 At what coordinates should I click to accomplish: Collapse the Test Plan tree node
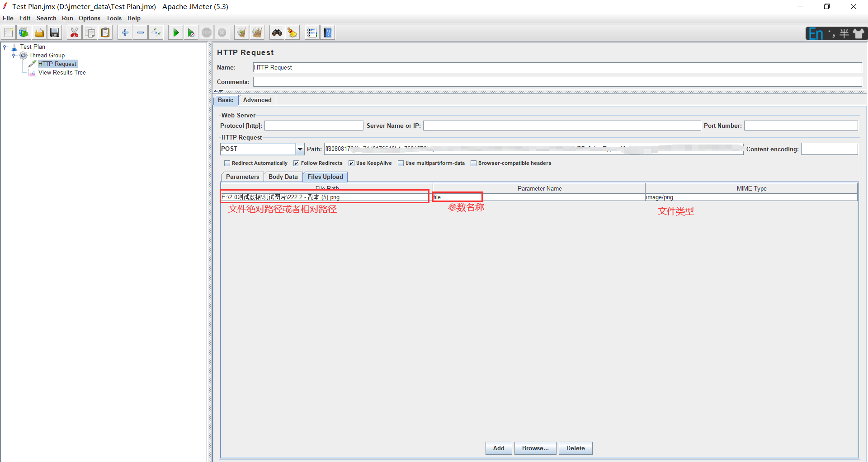5,47
